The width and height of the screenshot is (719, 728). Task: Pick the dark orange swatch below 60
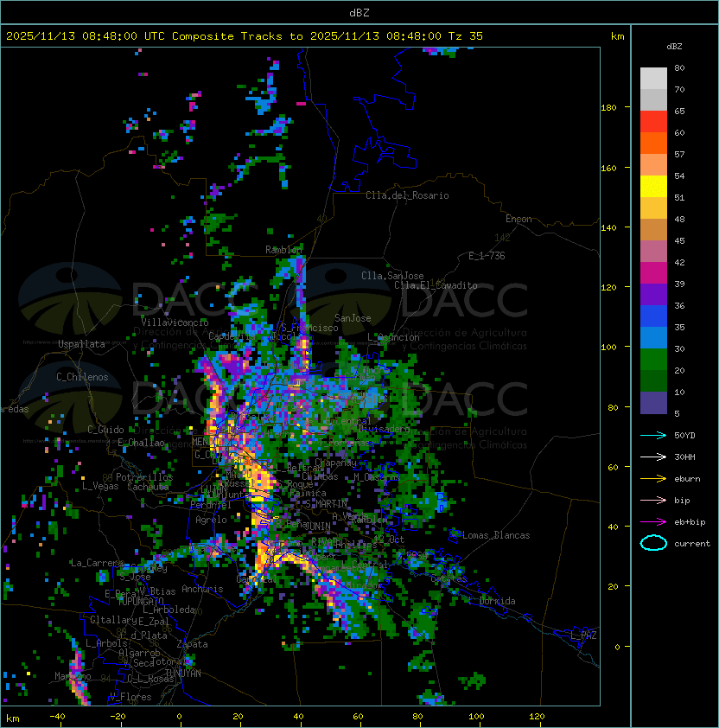click(x=653, y=143)
